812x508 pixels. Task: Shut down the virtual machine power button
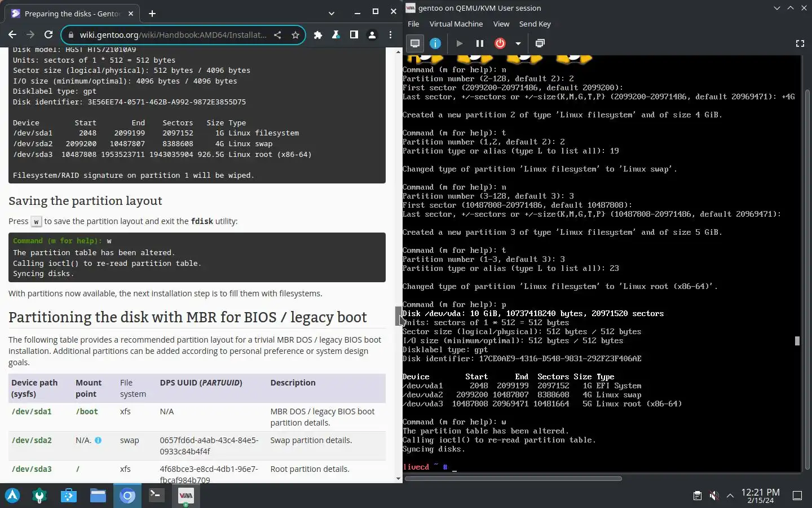point(500,43)
